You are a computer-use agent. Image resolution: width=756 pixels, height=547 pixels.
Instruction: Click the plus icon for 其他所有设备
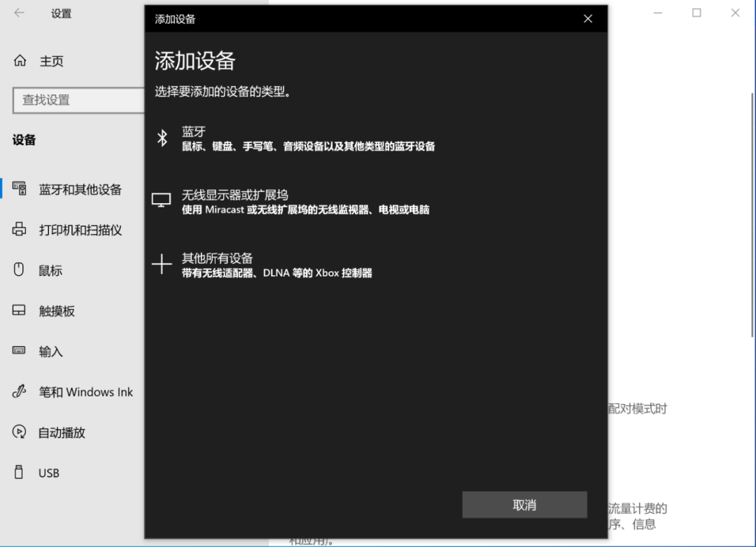pyautogui.click(x=162, y=264)
